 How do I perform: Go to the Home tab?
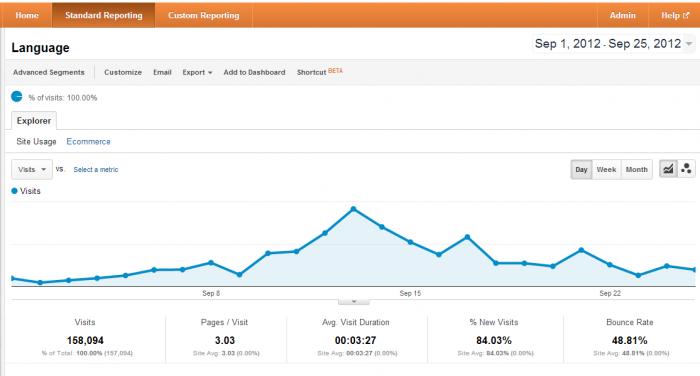(x=27, y=15)
